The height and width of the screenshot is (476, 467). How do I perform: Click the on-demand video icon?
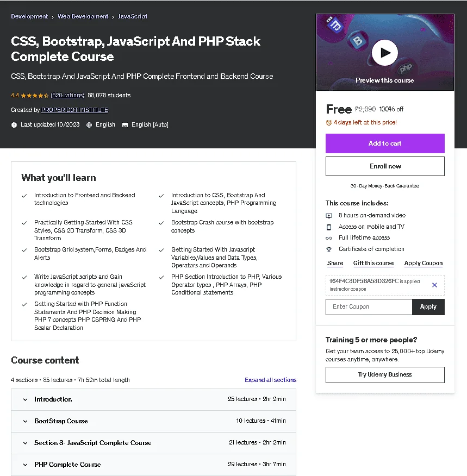point(329,216)
